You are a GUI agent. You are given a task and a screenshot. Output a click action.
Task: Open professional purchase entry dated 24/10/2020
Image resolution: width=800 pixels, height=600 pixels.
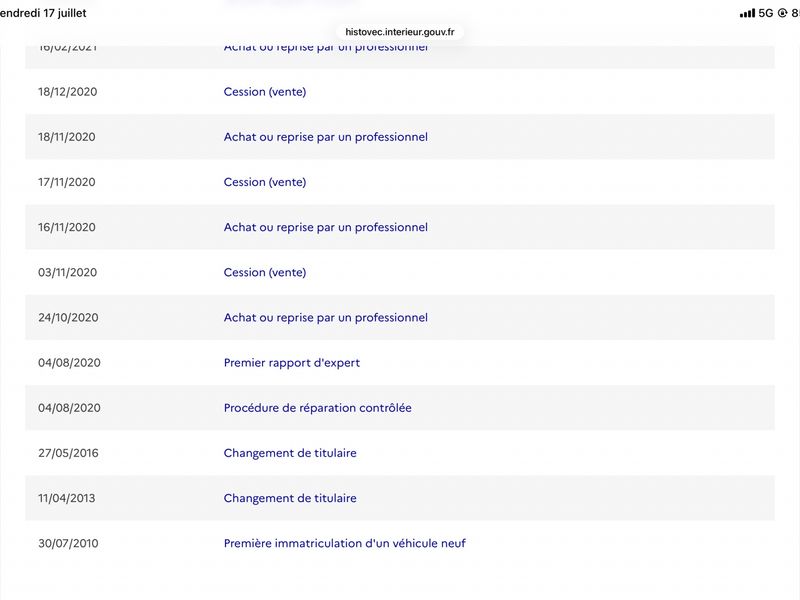point(326,317)
